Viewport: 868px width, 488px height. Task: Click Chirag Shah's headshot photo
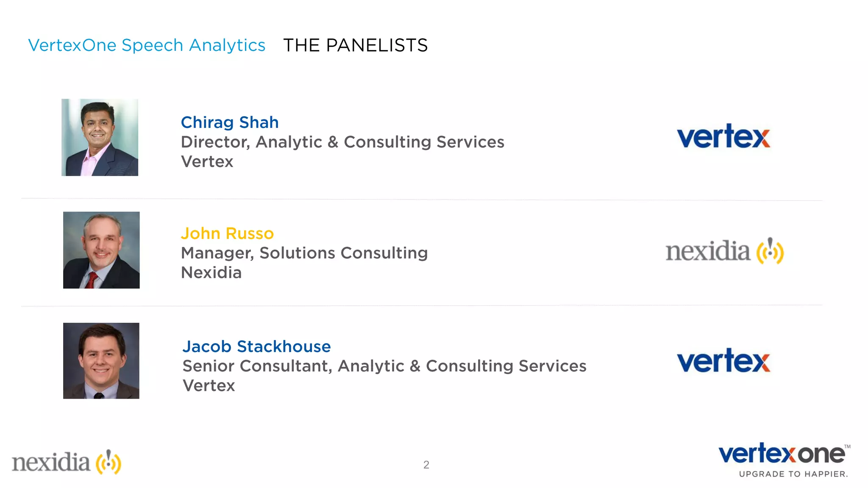[x=100, y=137]
